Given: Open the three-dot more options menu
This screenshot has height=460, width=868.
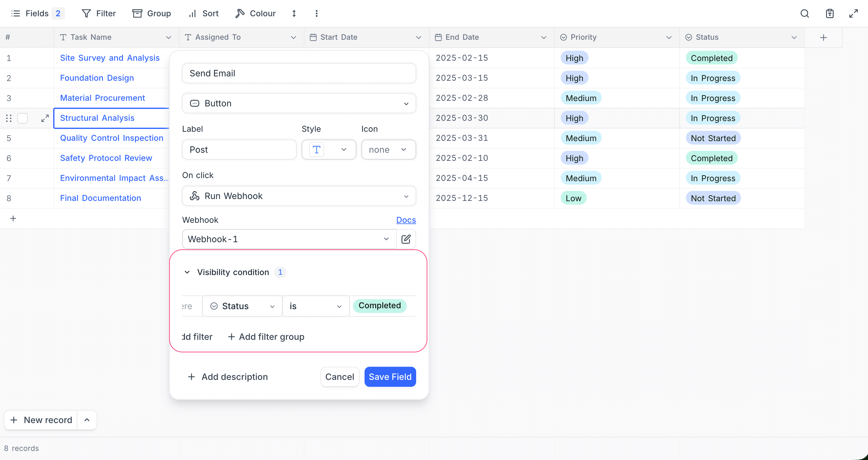Looking at the screenshot, I should point(316,13).
